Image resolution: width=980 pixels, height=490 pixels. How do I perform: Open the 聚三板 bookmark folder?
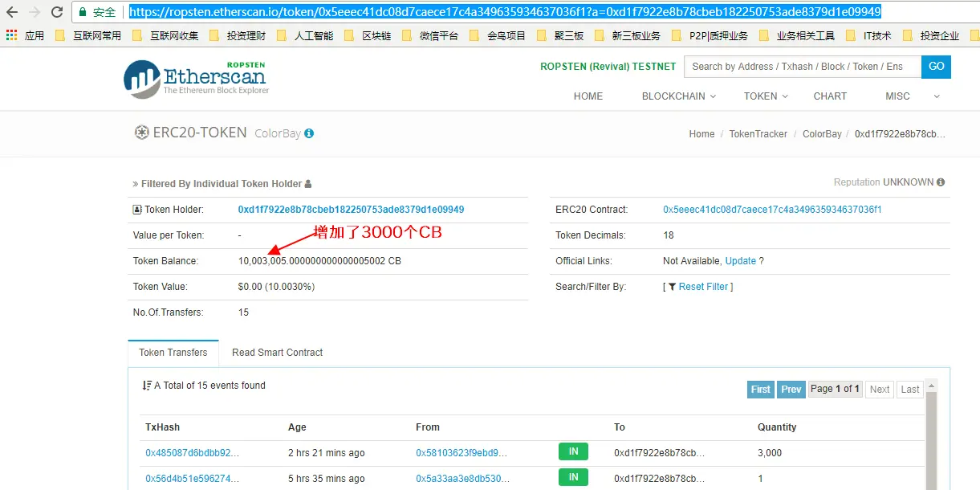[x=560, y=35]
